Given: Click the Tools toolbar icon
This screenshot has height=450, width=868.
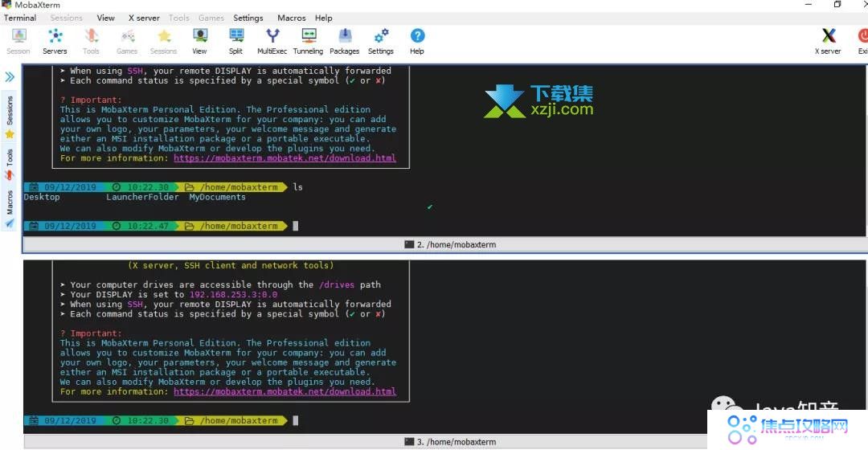Looking at the screenshot, I should (x=92, y=42).
